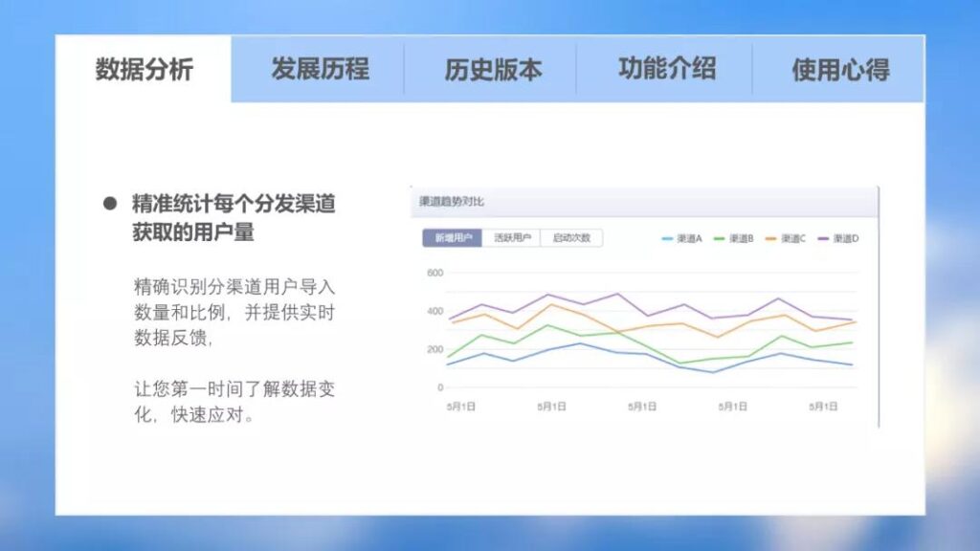The image size is (980, 551).
Task: Open the 发展历程 tab
Action: (320, 69)
